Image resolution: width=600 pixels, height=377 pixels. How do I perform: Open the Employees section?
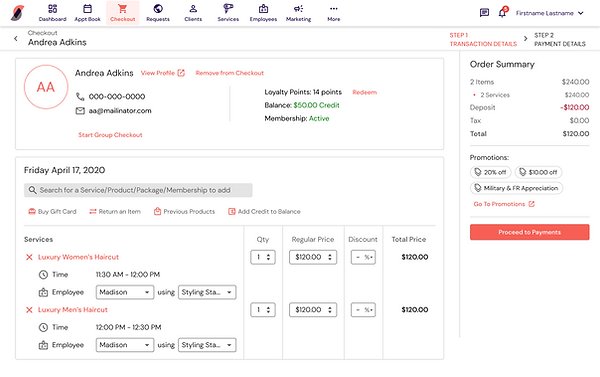pos(263,13)
